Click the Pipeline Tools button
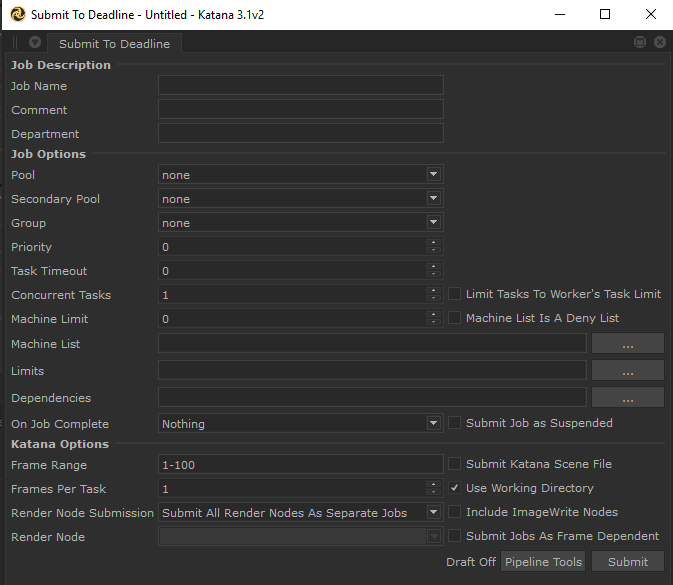The width and height of the screenshot is (673, 585). tap(543, 562)
